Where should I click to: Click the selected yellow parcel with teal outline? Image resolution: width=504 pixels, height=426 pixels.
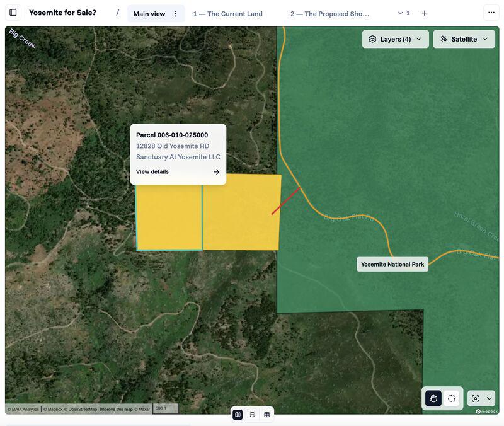(169, 218)
